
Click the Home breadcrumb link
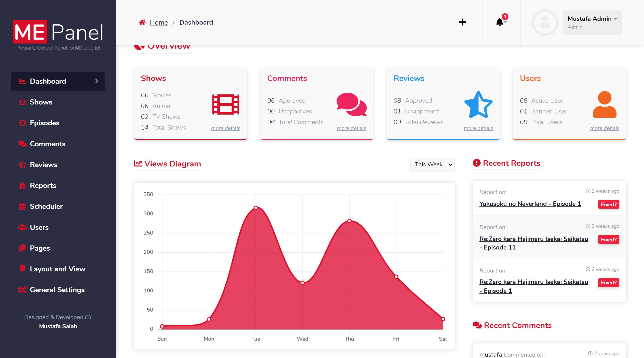click(159, 22)
